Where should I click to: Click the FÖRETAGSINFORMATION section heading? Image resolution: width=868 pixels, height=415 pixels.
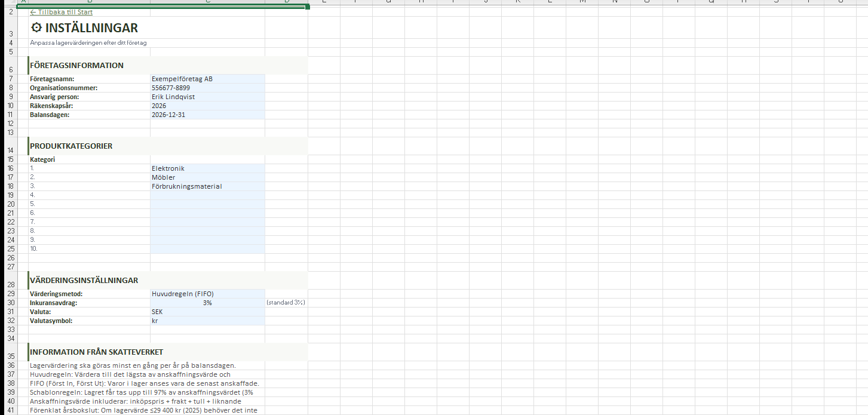[x=76, y=66]
